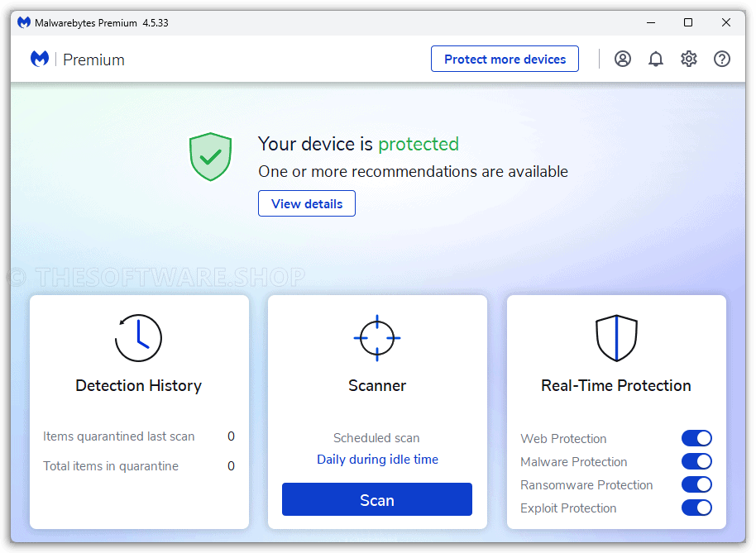756x553 pixels.
Task: Click the View details button
Action: click(307, 203)
